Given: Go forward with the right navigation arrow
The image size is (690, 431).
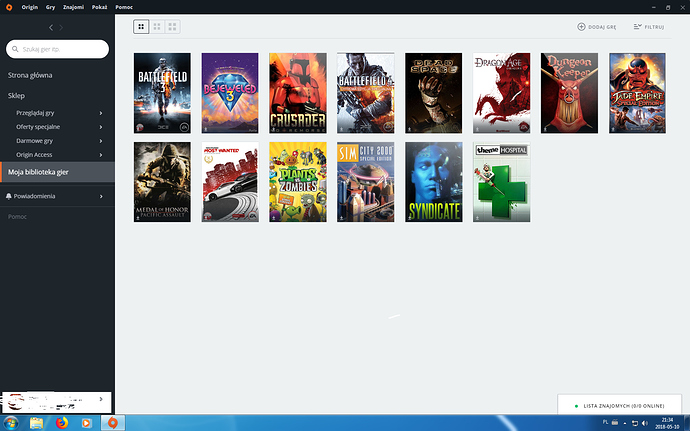Looking at the screenshot, I should (x=61, y=27).
